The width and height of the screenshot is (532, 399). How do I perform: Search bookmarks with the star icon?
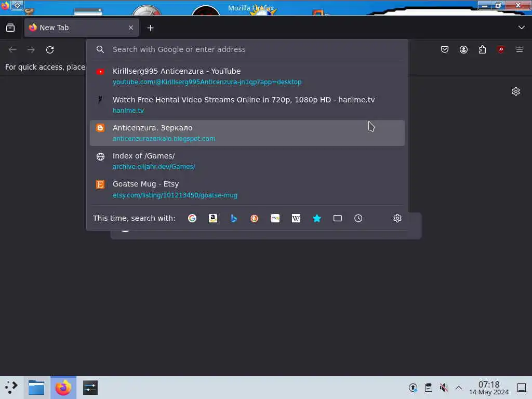point(317,218)
